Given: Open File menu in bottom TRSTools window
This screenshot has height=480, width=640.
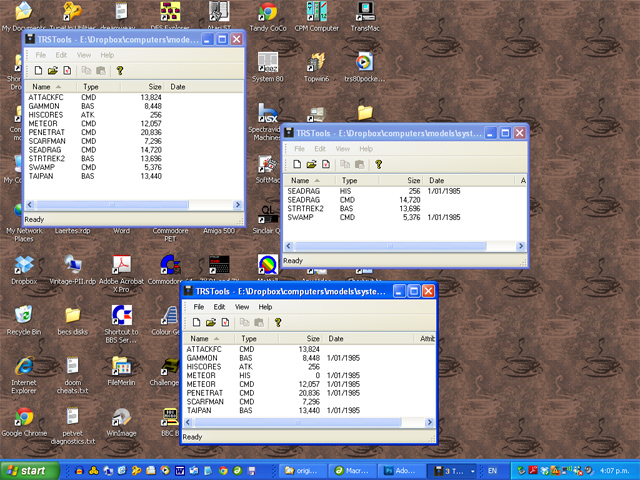Looking at the screenshot, I should tap(199, 307).
